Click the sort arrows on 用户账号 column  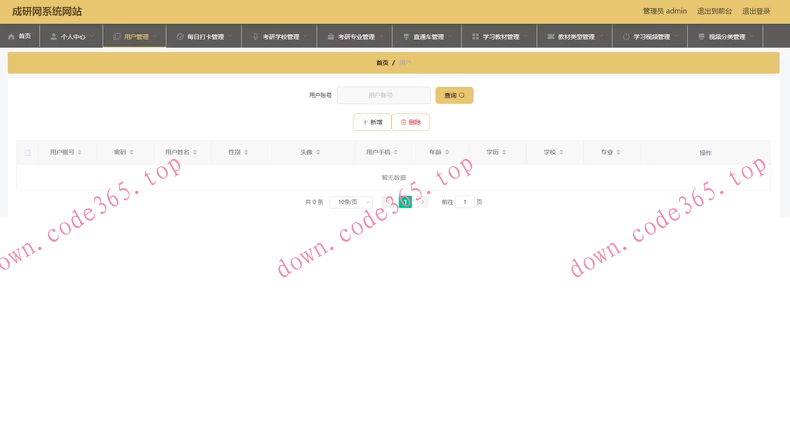(x=80, y=152)
